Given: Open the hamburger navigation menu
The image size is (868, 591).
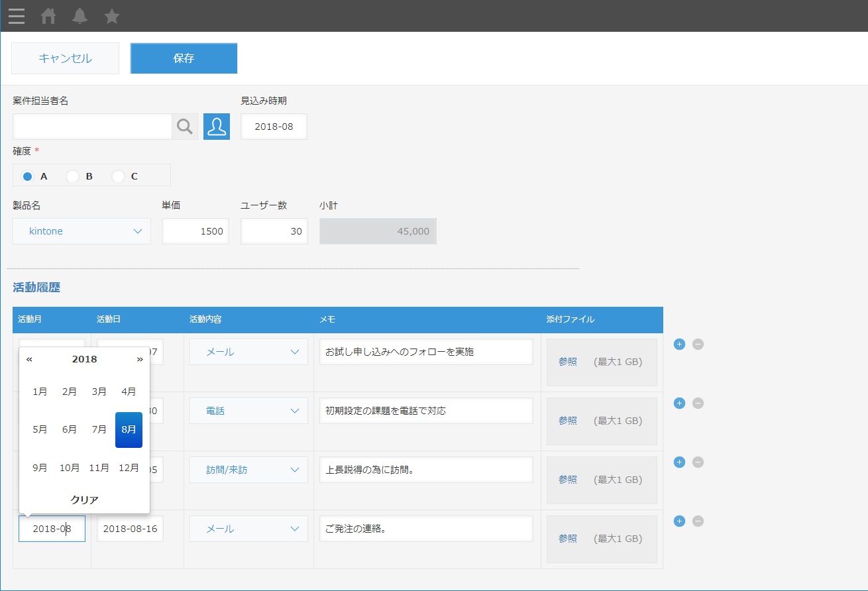Looking at the screenshot, I should [x=16, y=16].
